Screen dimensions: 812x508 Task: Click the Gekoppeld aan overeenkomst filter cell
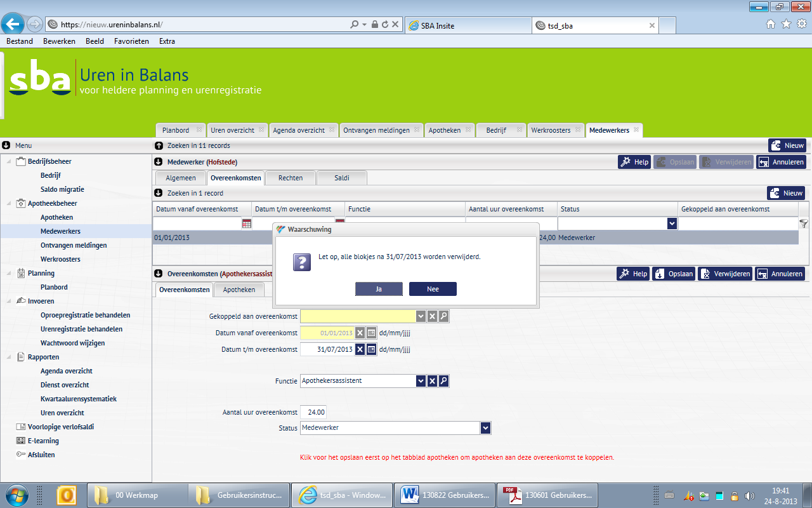[738, 224]
